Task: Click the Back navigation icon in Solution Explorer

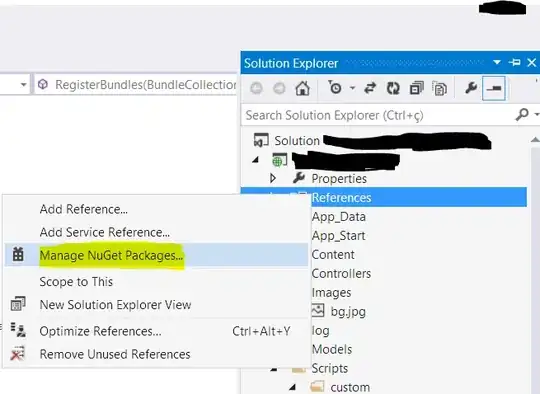Action: point(257,89)
